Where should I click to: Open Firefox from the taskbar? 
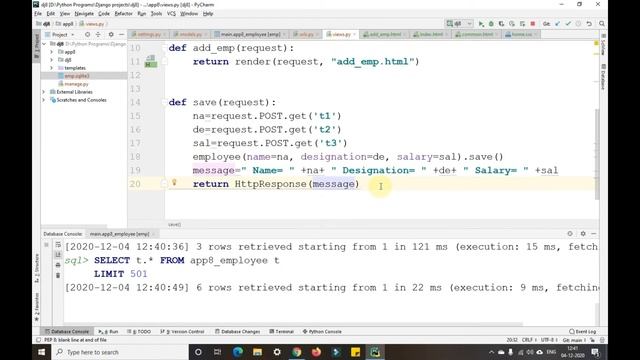(x=316, y=352)
